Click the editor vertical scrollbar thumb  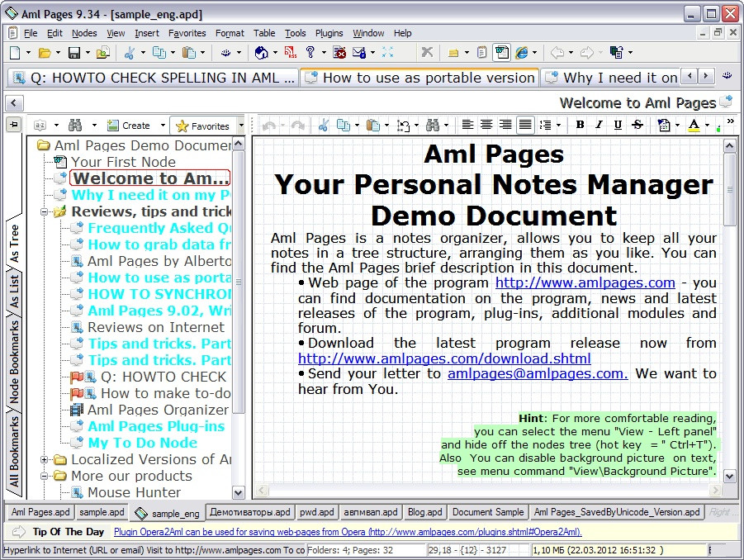pyautogui.click(x=730, y=189)
